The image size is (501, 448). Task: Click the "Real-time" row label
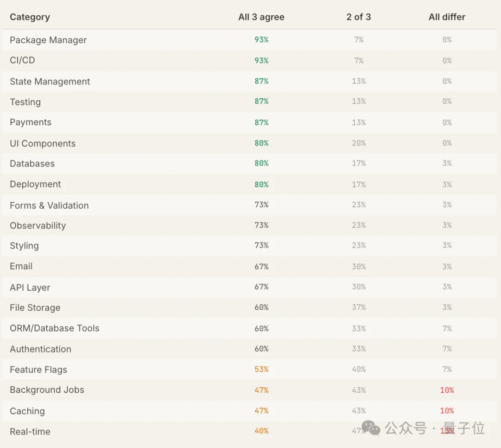pyautogui.click(x=30, y=432)
